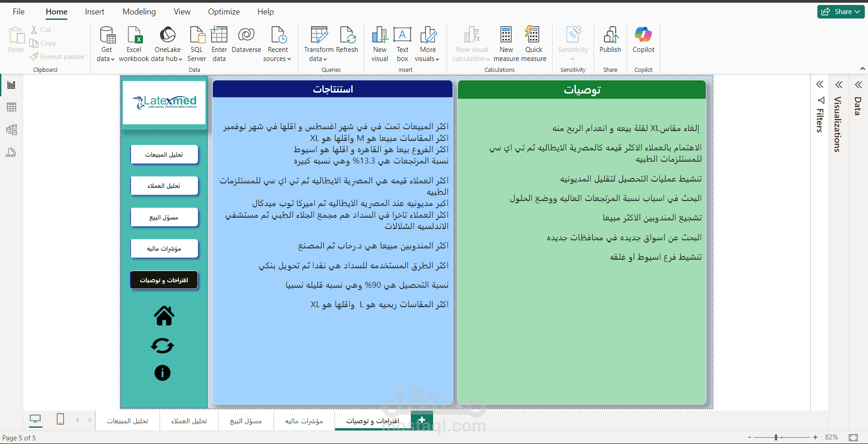Open DAX query view in left sidebar

(x=11, y=153)
